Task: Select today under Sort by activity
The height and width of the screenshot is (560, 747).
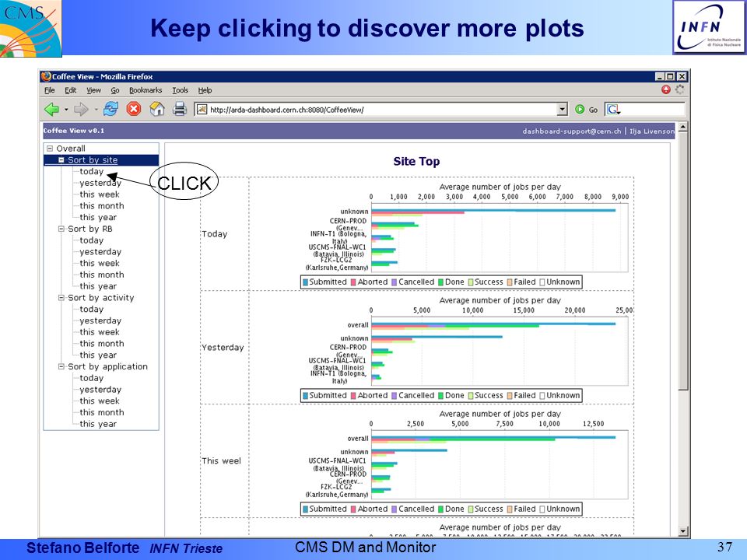Action: pos(92,309)
